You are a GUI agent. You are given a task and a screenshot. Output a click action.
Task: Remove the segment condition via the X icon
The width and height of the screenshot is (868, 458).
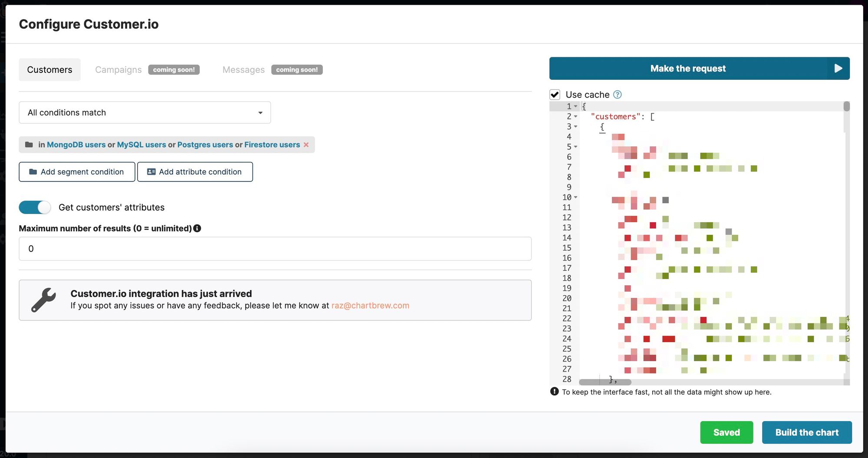pos(306,145)
